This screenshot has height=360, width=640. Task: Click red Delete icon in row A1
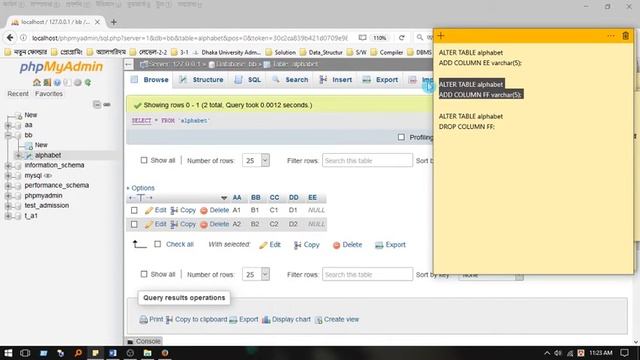click(x=204, y=211)
